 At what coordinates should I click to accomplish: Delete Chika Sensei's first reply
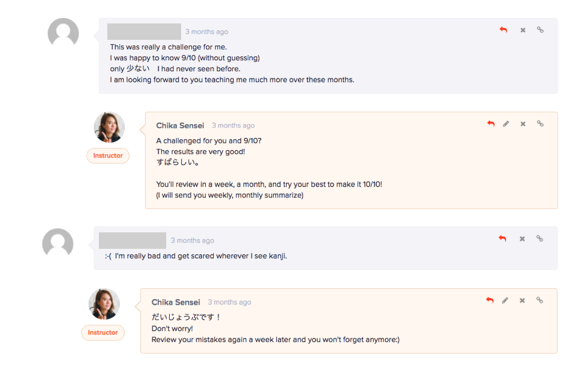(x=523, y=124)
